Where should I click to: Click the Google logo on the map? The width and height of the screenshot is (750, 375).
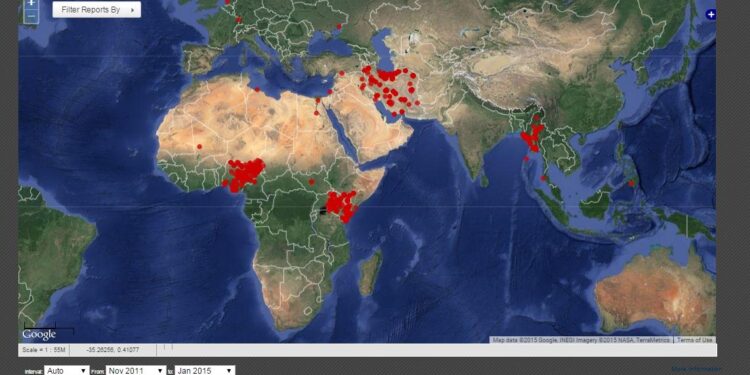[x=39, y=335]
